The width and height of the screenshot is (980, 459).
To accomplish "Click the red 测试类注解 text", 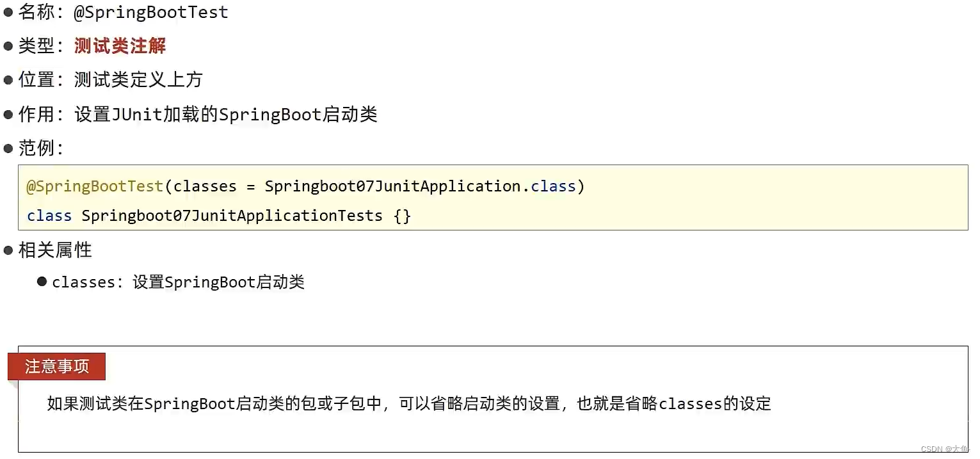I will (120, 46).
